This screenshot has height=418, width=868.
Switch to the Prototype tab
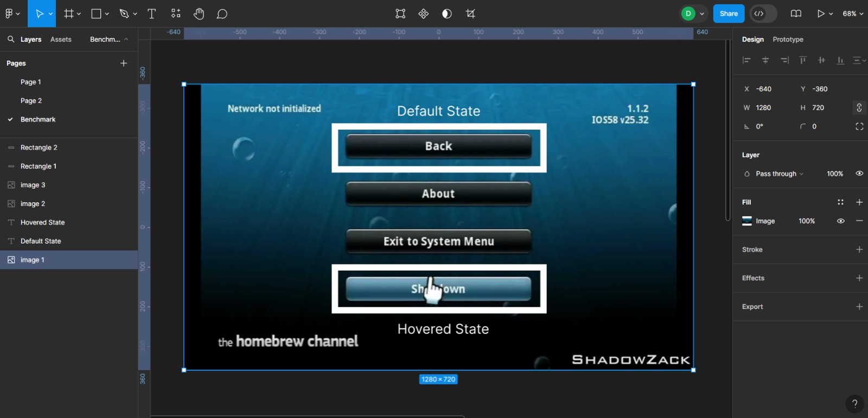pyautogui.click(x=788, y=39)
